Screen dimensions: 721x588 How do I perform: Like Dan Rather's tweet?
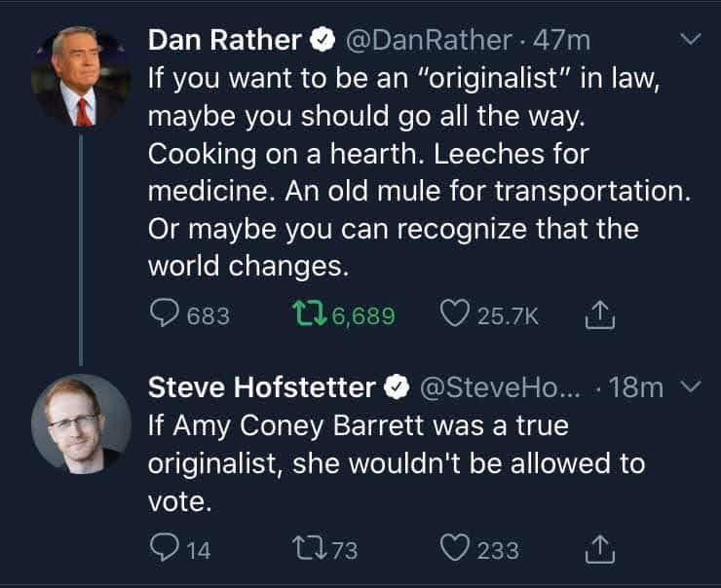pos(454,314)
